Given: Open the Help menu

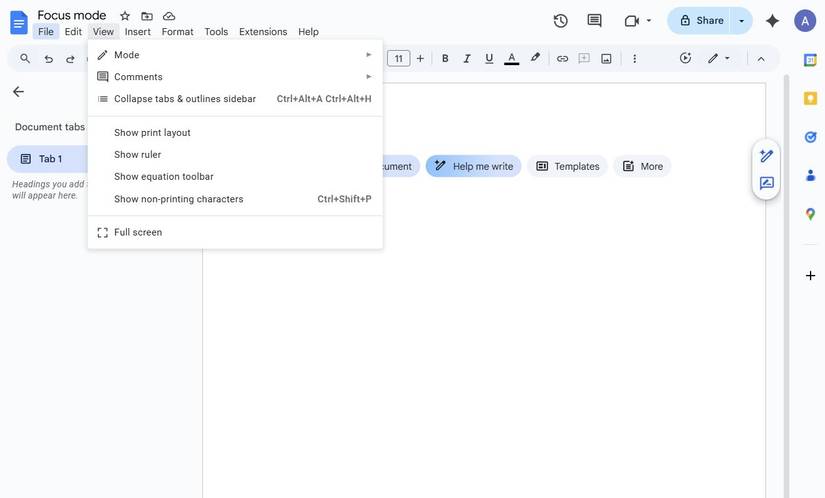Looking at the screenshot, I should pos(308,32).
